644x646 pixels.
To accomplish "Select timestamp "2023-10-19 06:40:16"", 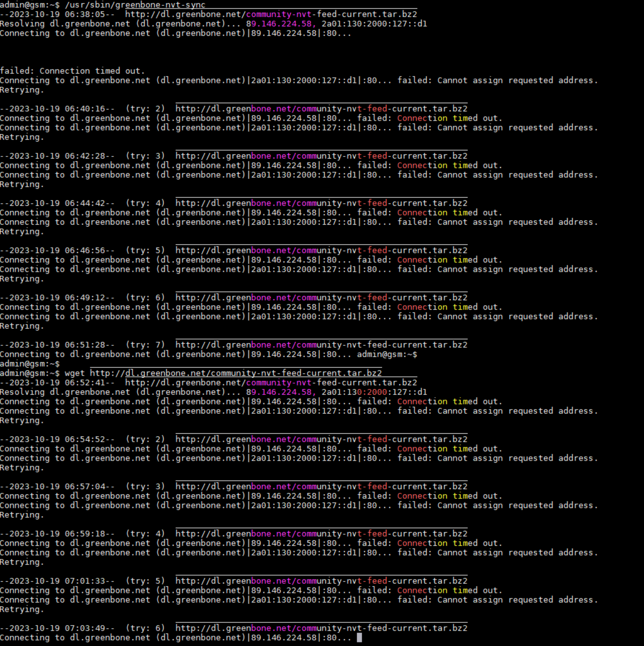I will tap(57, 109).
